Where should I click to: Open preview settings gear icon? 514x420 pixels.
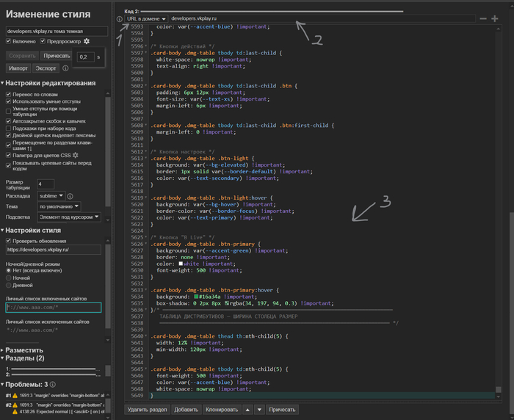pos(87,42)
